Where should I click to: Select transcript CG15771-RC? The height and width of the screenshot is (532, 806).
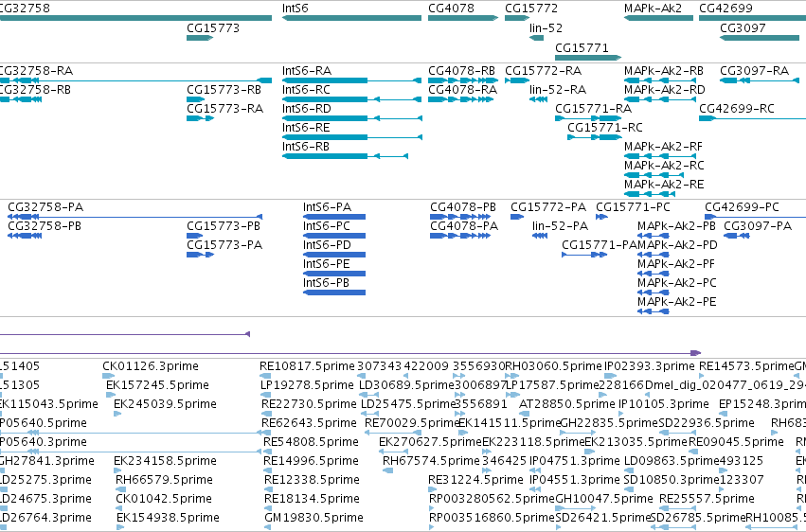click(595, 137)
